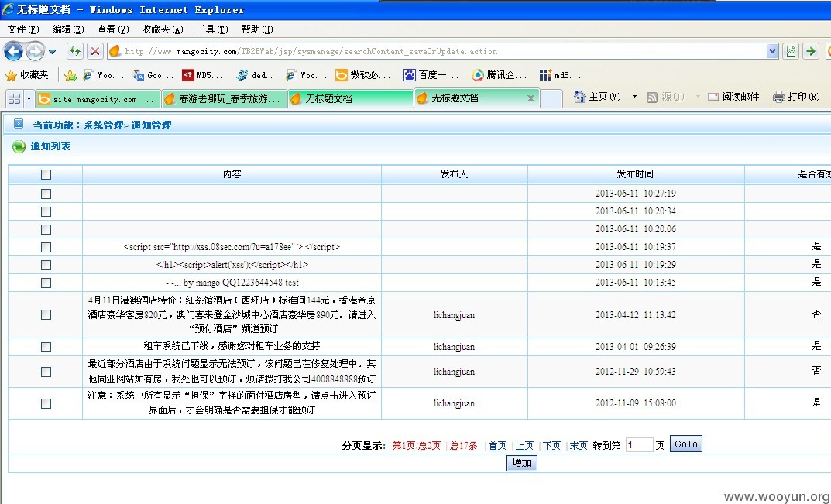Click the browser Forward arrow button
The image size is (831, 504).
(35, 51)
